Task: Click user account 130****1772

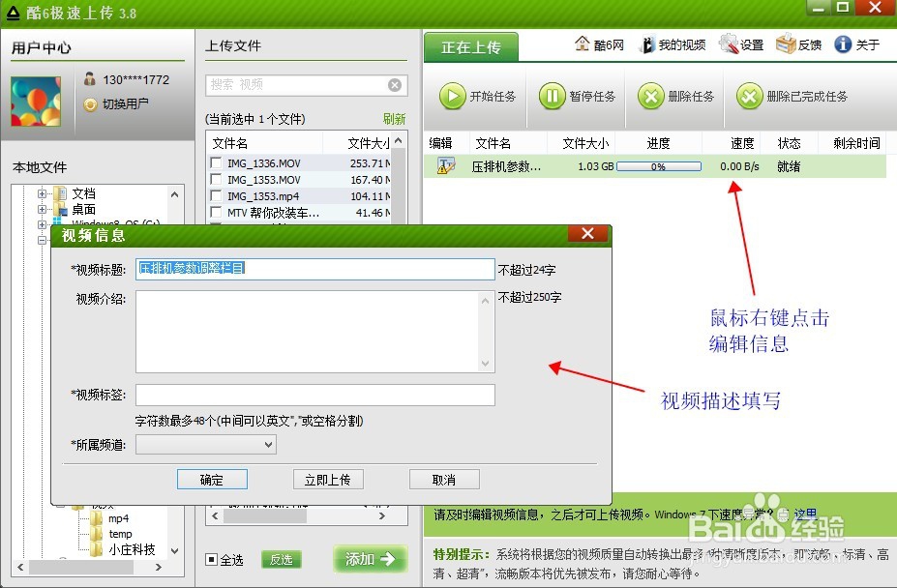Action: coord(135,79)
